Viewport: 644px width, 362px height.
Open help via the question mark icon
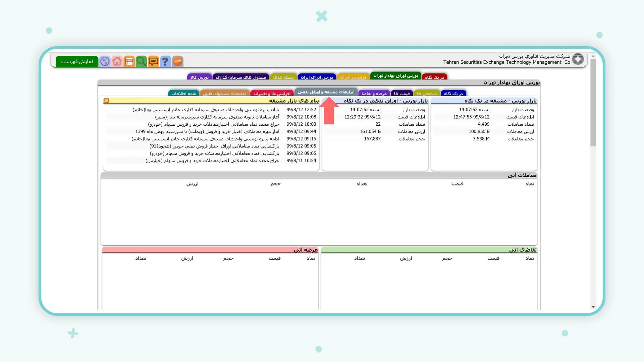pos(165,61)
